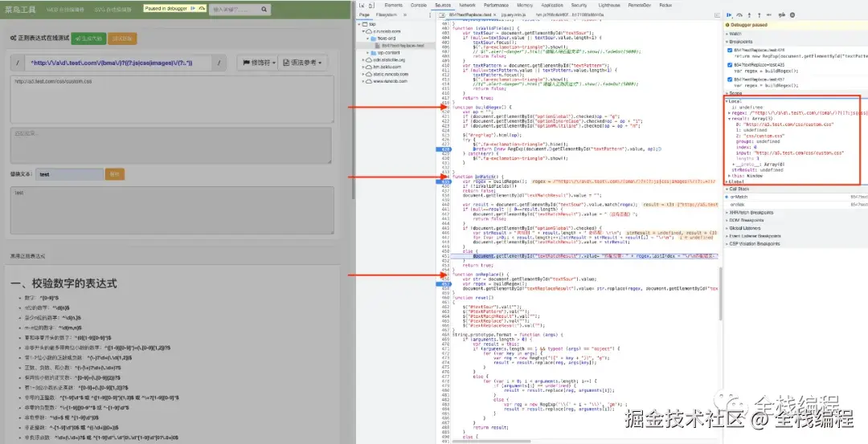This screenshot has height=444, width=868.
Task: Click green generate code button
Action: coord(88,39)
